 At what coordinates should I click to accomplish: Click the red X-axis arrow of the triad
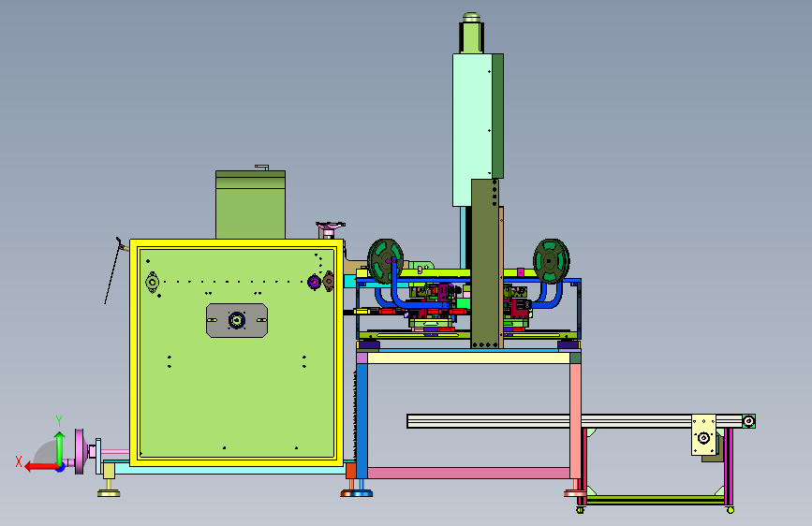[x=41, y=467]
